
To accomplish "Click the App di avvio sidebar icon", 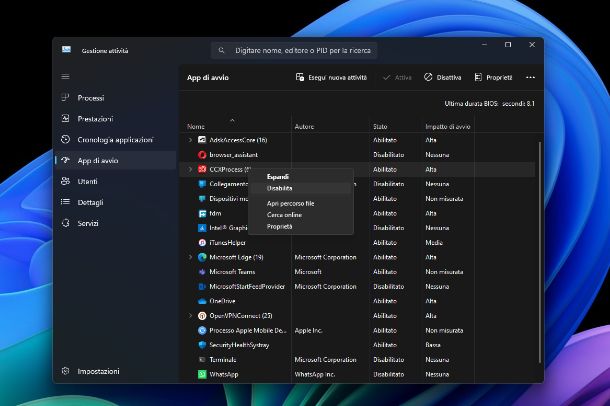I will tap(65, 160).
